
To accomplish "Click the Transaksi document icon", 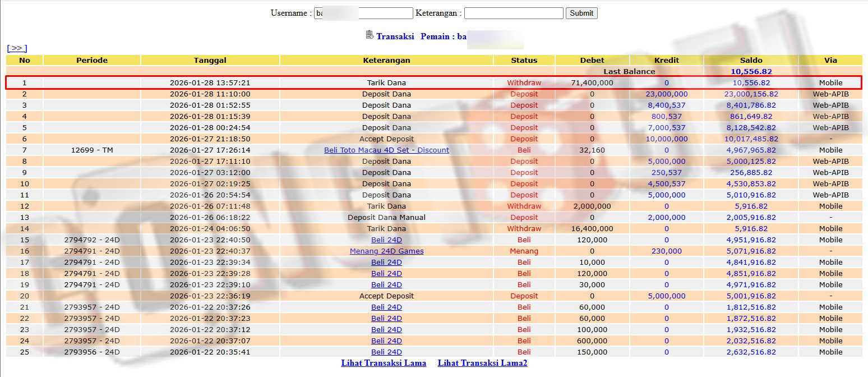I will pos(369,35).
